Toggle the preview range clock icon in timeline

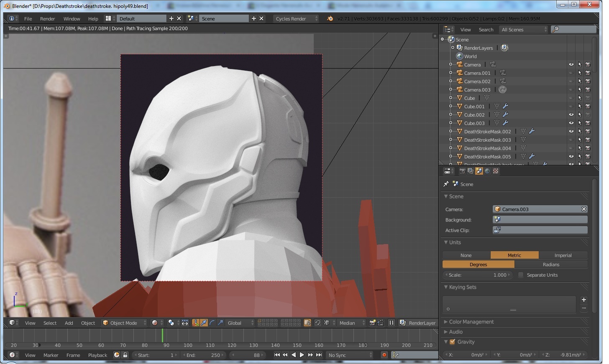pos(117,355)
